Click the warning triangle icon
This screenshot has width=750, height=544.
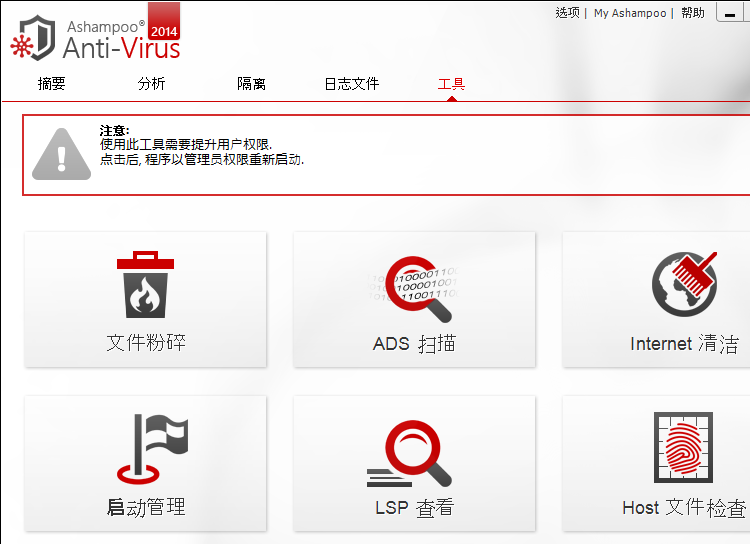pos(61,154)
